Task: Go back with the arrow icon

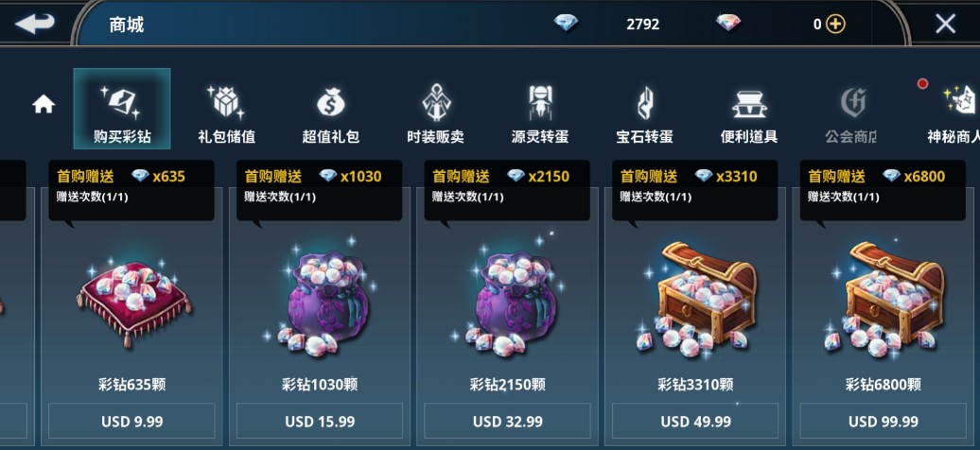Action: pyautogui.click(x=34, y=24)
